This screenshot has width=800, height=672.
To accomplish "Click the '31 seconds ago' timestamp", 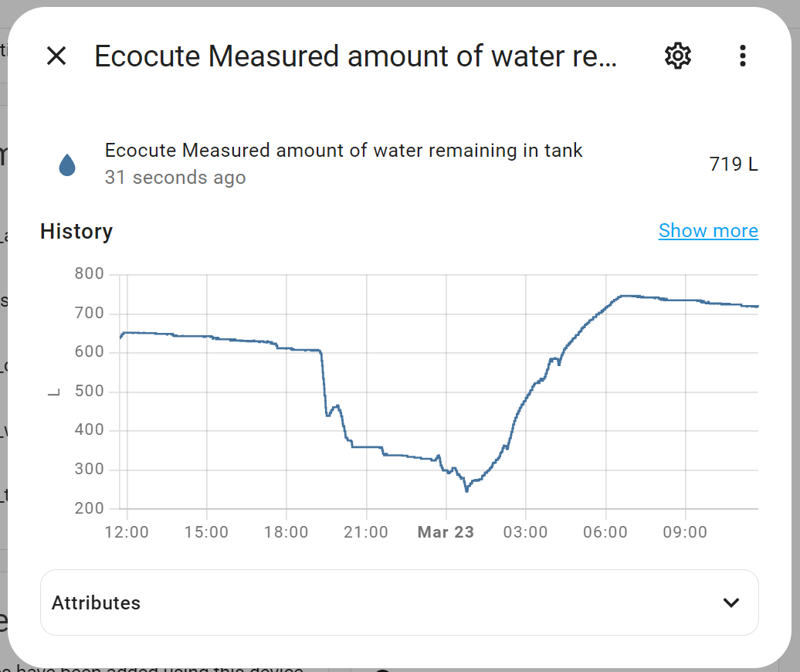I will 175,178.
